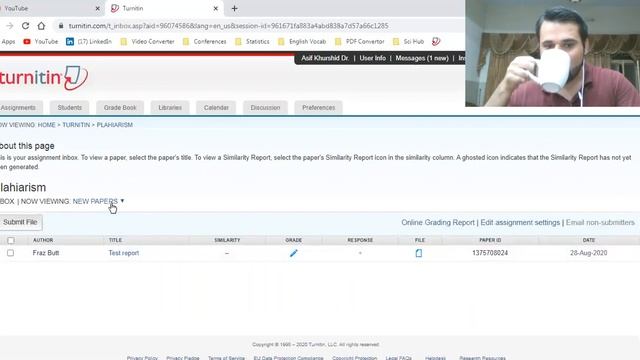Image resolution: width=640 pixels, height=360 pixels.
Task: Open the PDF Convertor bookmark folder
Action: (360, 42)
